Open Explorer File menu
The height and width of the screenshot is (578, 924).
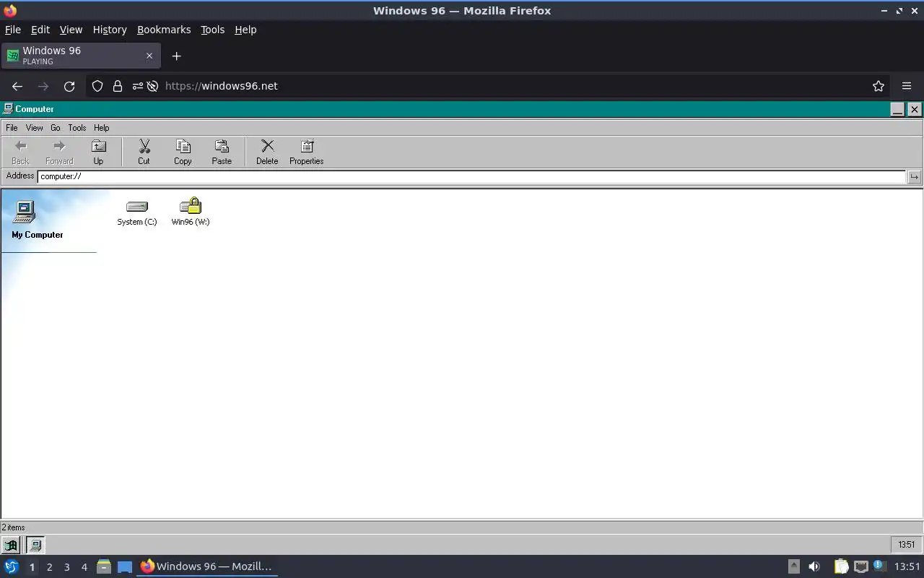(12, 128)
